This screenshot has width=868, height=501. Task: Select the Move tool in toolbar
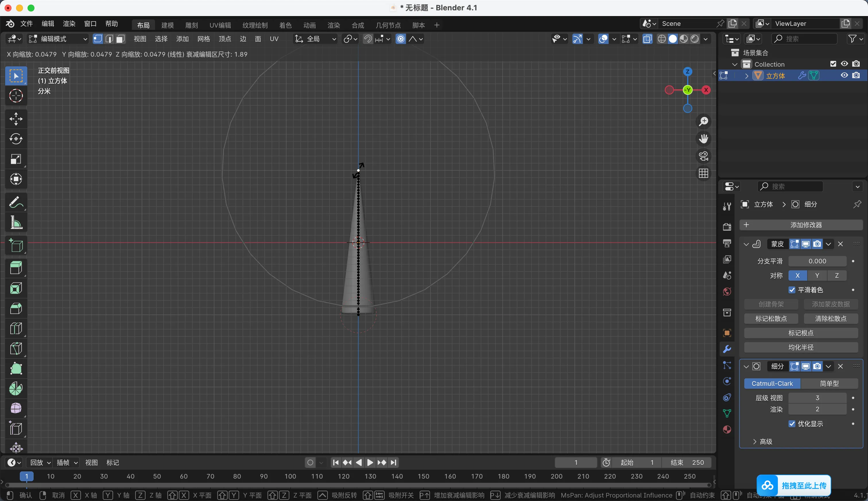(x=16, y=119)
